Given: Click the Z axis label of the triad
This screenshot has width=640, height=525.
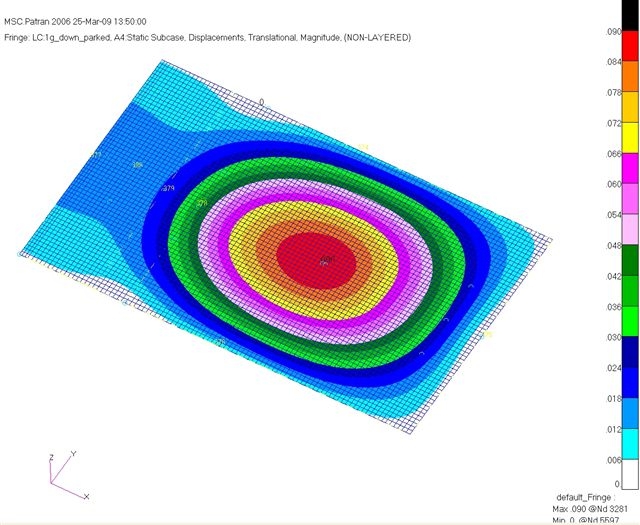Looking at the screenshot, I should tap(51, 458).
